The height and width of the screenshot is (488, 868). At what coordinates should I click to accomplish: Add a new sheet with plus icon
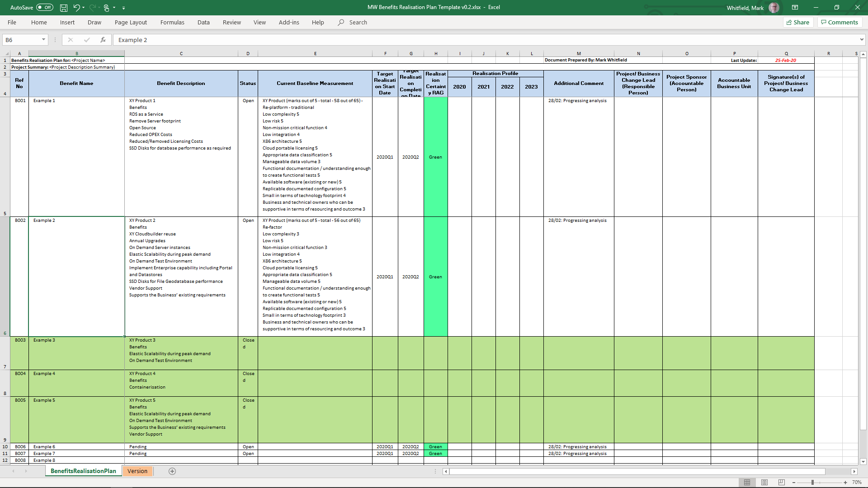click(172, 471)
